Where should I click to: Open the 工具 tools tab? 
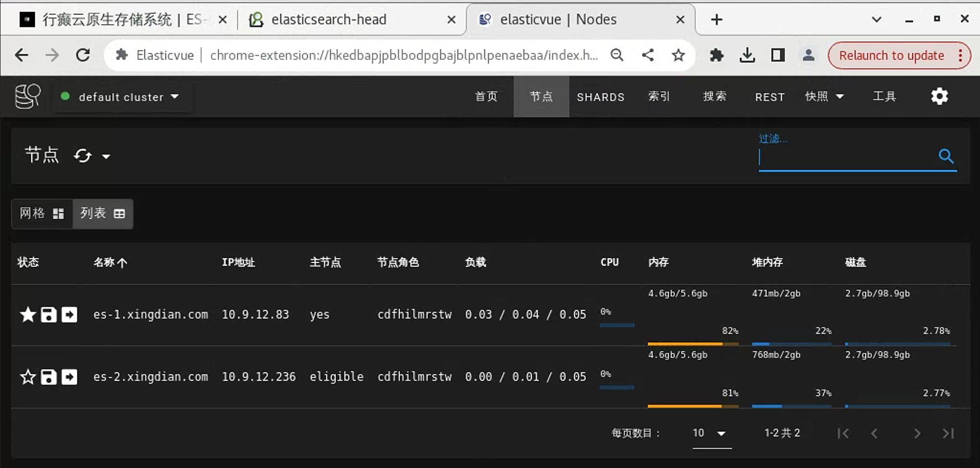click(884, 97)
